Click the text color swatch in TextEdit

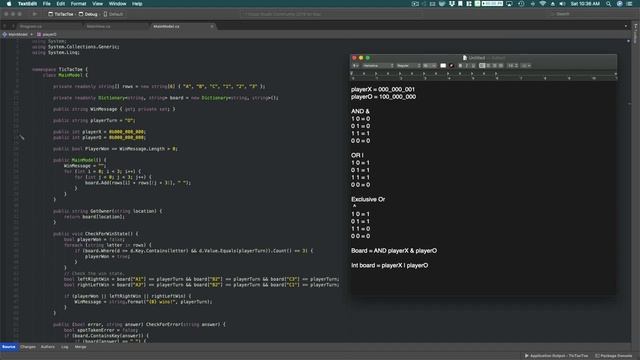(443, 65)
